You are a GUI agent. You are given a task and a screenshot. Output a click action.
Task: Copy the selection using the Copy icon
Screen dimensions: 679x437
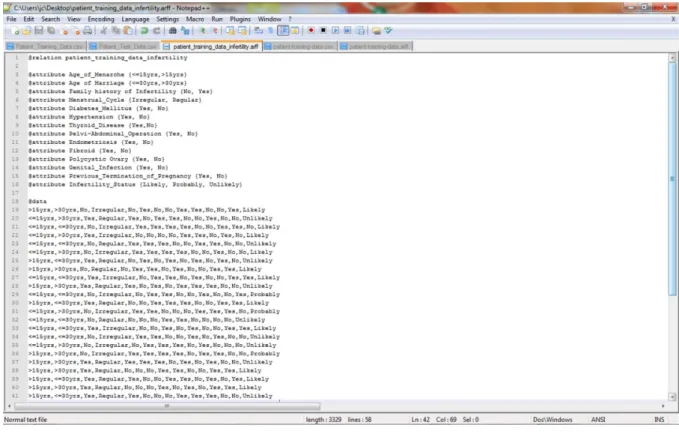116,31
